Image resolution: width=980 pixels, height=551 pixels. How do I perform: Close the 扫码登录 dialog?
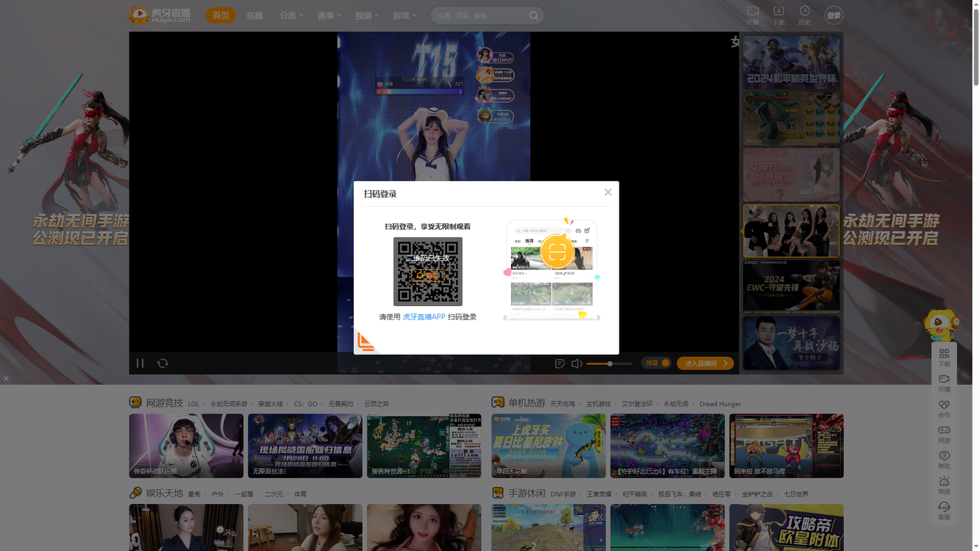pos(608,193)
